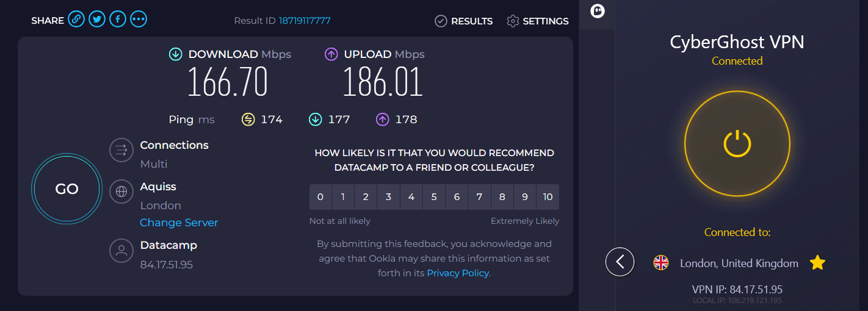Open more share options

coord(139,20)
